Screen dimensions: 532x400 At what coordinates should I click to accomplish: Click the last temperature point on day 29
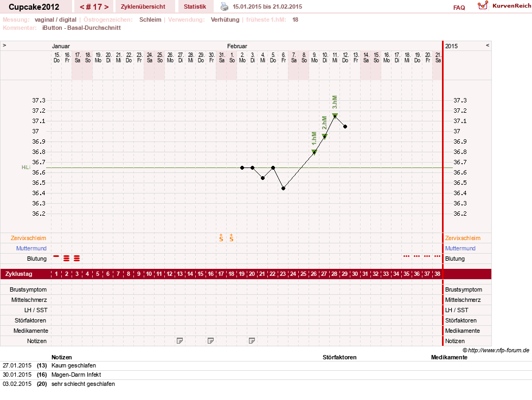point(345,126)
